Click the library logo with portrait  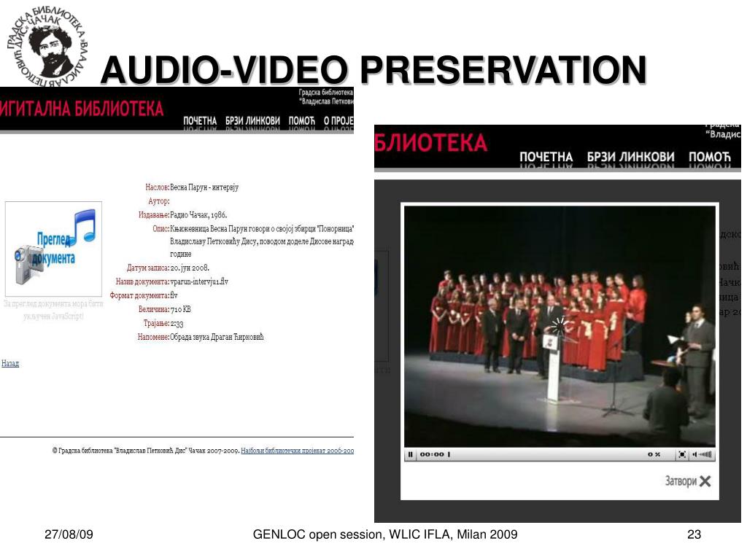(47, 46)
